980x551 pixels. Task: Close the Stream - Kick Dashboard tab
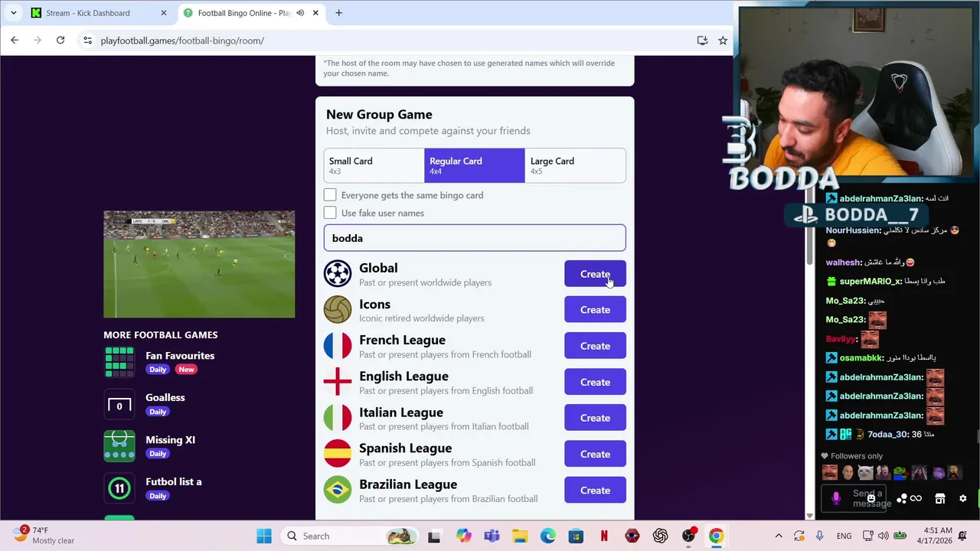click(x=164, y=13)
